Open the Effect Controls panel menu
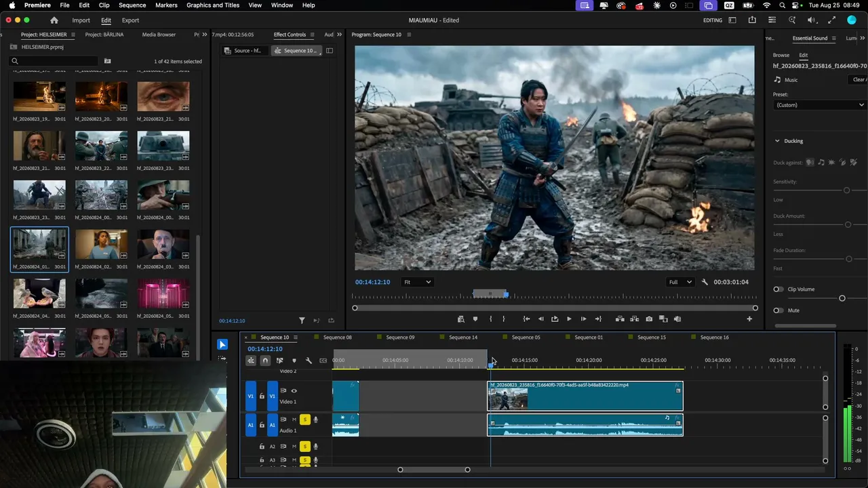The height and width of the screenshot is (488, 868). click(x=313, y=35)
